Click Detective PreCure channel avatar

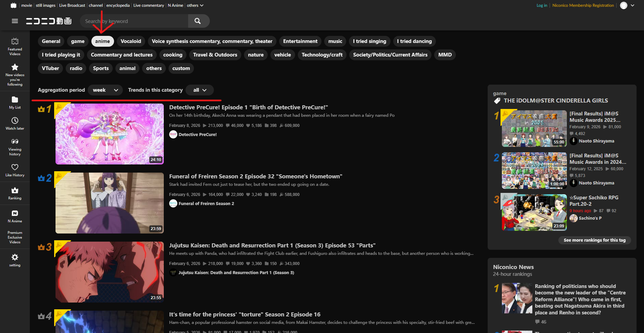click(x=173, y=134)
